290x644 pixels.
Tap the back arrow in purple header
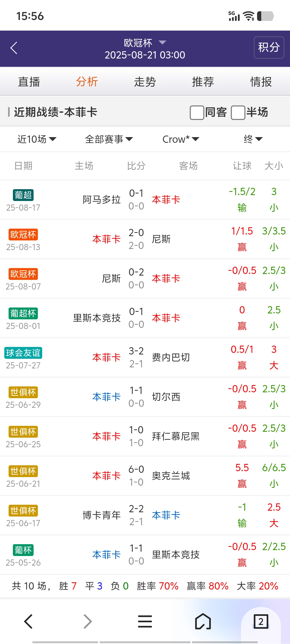click(x=14, y=48)
